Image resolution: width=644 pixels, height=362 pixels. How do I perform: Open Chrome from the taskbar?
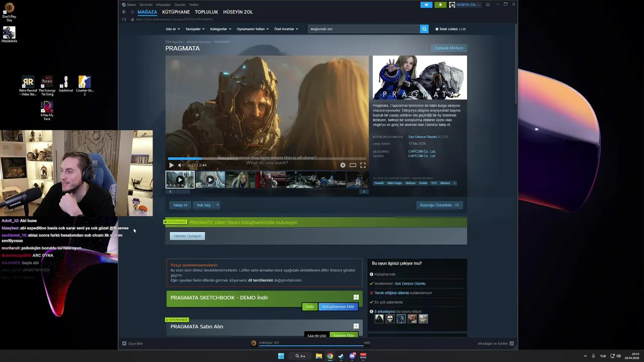coord(330,356)
